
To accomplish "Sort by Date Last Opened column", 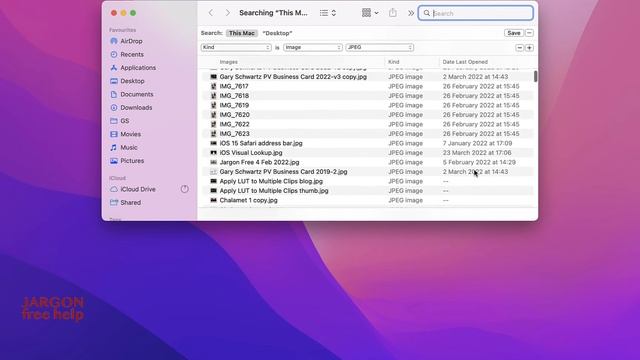I will pos(465,62).
